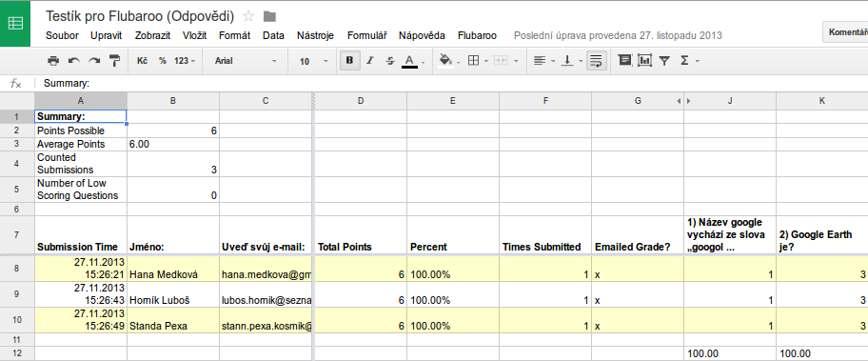Open the vertical align dropdown
Screen dimensions: 868x361
[x=571, y=61]
